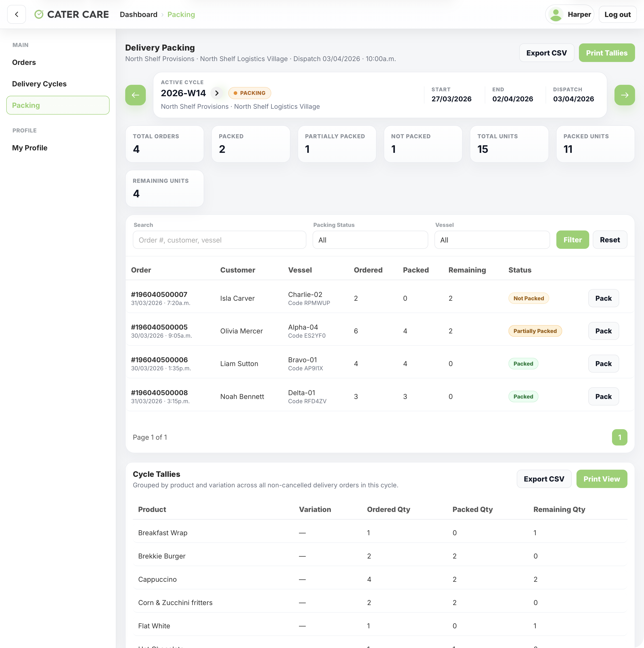Screen dimensions: 644x648
Task: Open the Vessel filter dropdown
Action: 492,240
